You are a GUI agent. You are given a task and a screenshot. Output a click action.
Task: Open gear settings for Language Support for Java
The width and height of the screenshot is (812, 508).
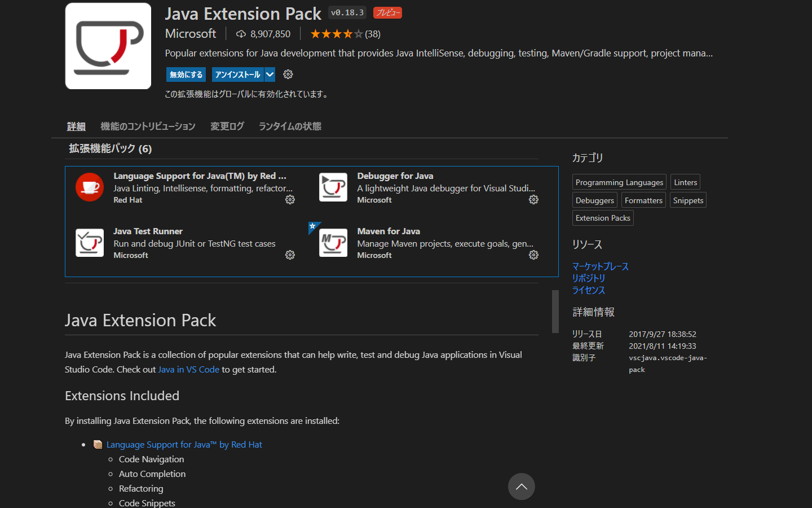pos(290,200)
